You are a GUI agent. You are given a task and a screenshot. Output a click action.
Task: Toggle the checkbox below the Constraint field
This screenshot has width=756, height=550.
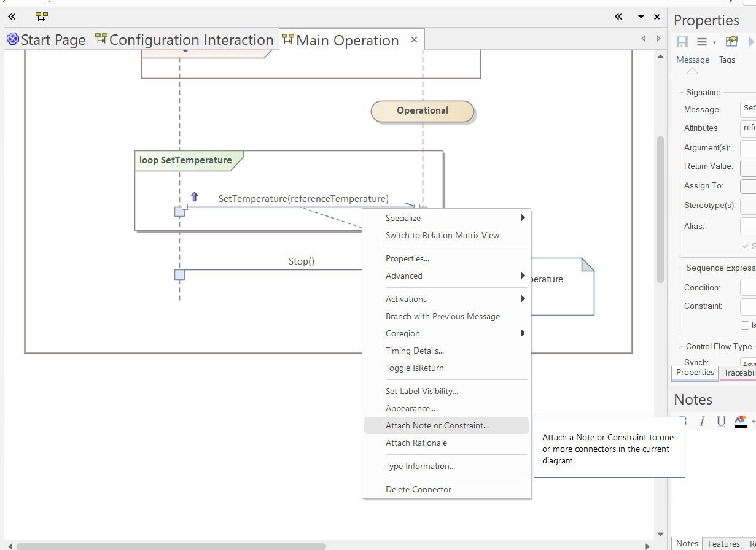(x=745, y=325)
